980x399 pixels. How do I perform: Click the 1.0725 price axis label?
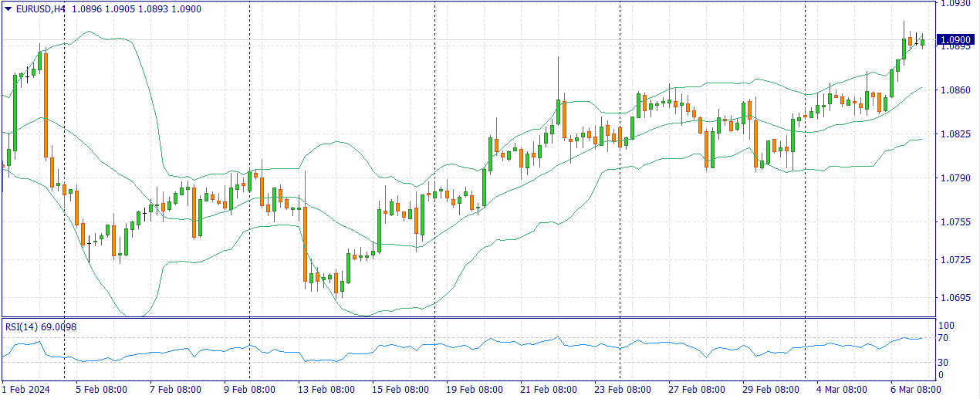click(x=954, y=260)
